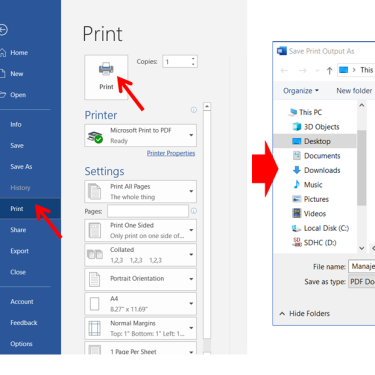Click Hide Folders

tap(304, 314)
